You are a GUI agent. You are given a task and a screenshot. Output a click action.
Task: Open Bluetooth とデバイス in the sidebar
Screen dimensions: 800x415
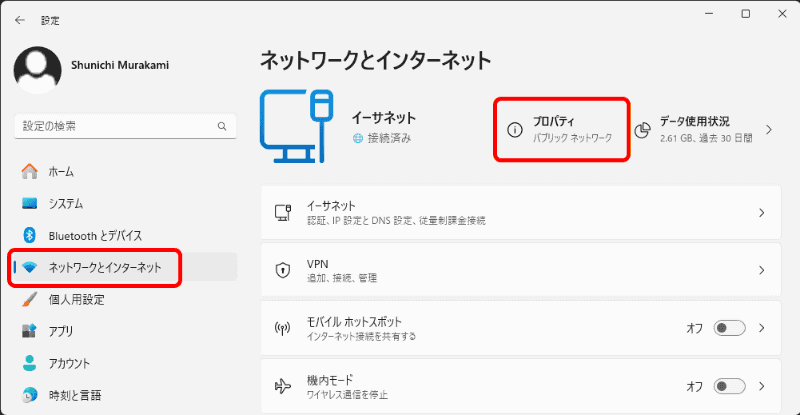pyautogui.click(x=125, y=235)
